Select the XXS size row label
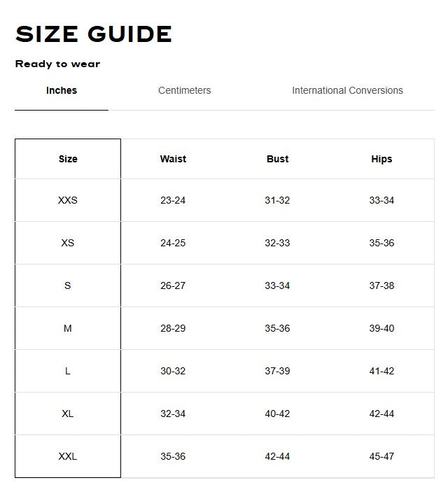Screen dimensions: 448x487 pos(68,200)
